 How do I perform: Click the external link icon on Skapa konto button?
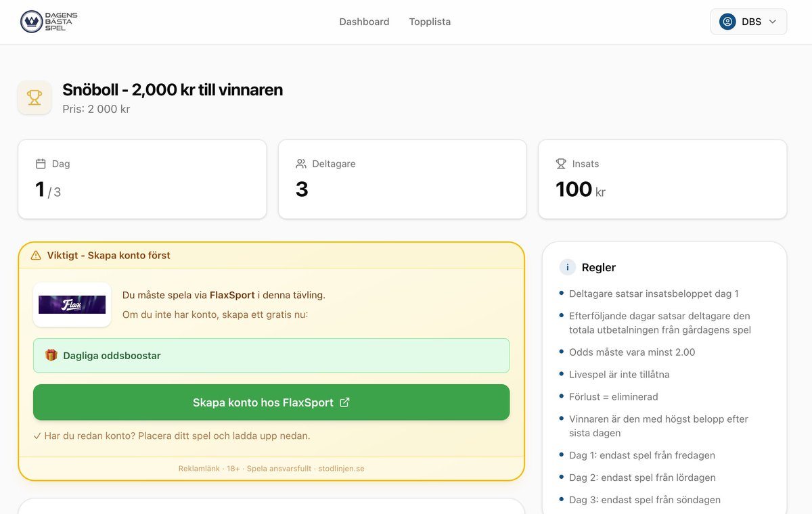click(344, 402)
